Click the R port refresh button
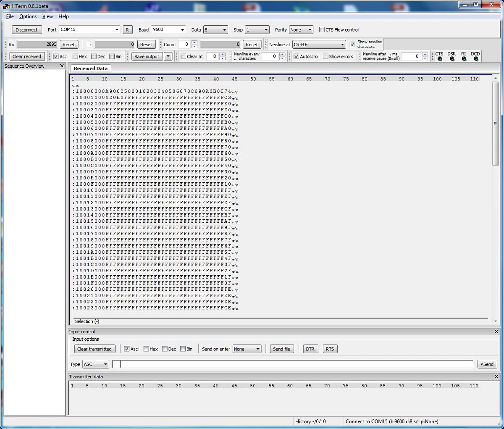This screenshot has width=504, height=429. [127, 30]
